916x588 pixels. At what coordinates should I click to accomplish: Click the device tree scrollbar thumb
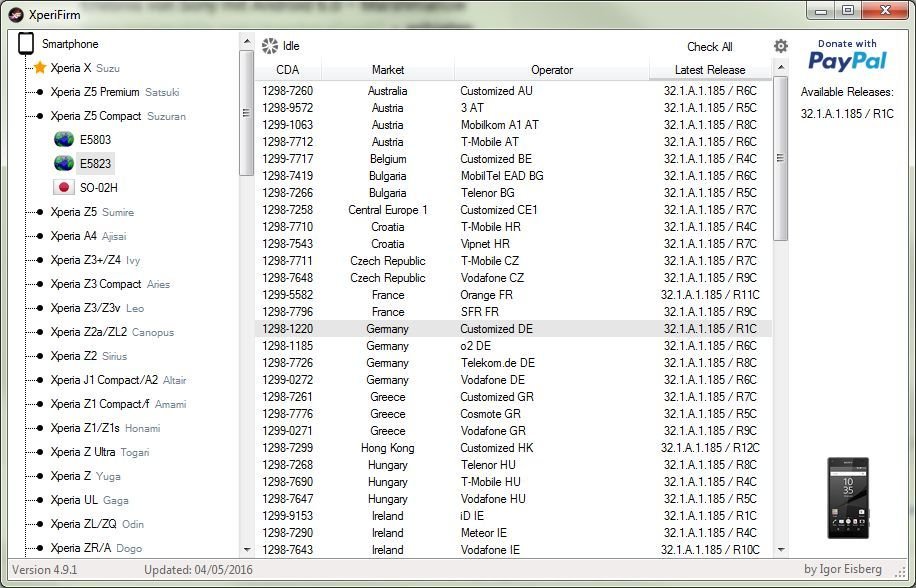tap(247, 113)
